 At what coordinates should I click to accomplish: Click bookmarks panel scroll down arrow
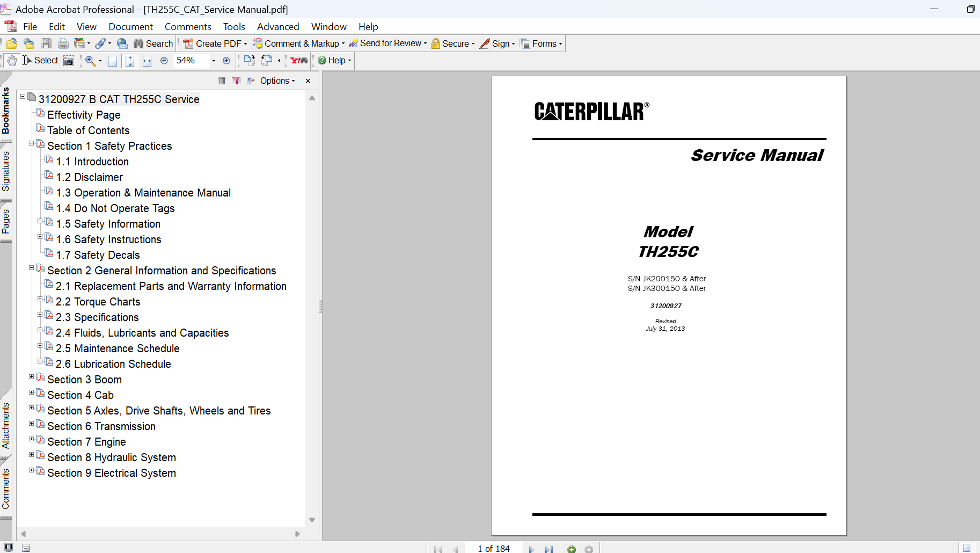click(x=312, y=520)
